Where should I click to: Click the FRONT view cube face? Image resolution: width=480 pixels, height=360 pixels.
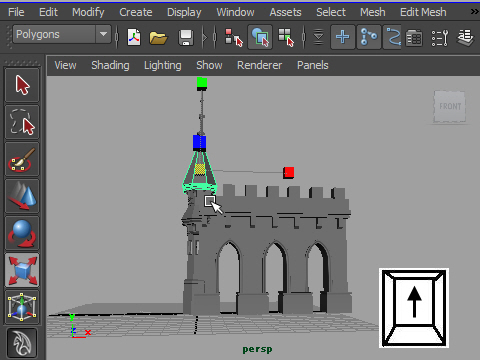450,107
